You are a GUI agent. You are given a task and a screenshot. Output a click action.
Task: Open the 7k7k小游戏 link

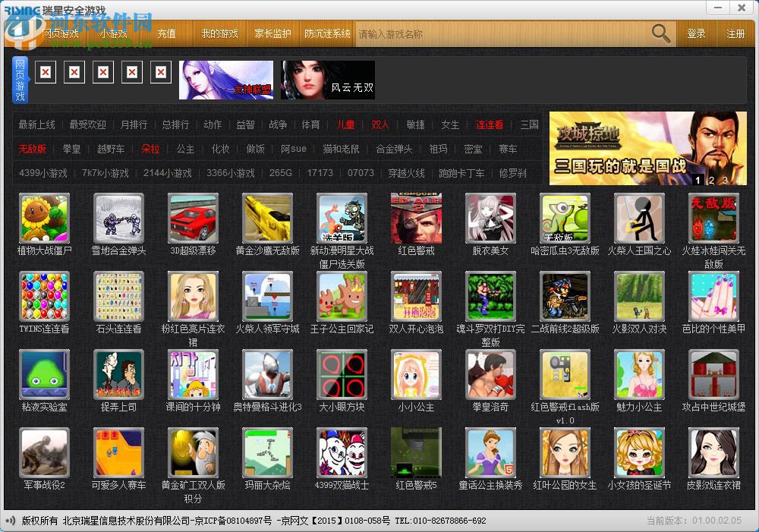106,173
